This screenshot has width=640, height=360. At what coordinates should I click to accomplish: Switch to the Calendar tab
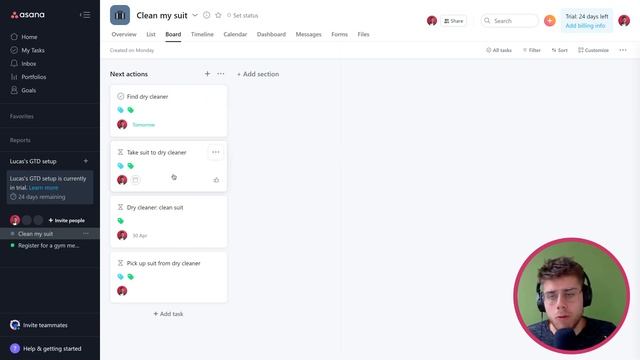coord(235,34)
